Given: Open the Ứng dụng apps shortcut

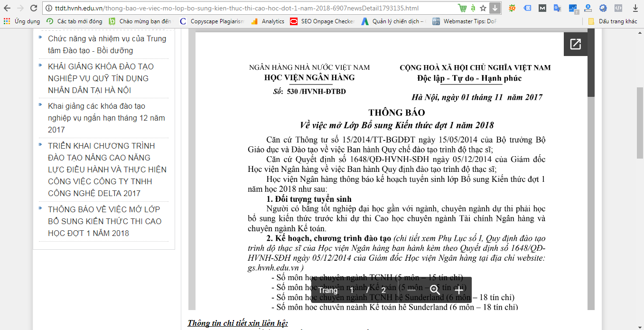Looking at the screenshot, I should (21, 21).
